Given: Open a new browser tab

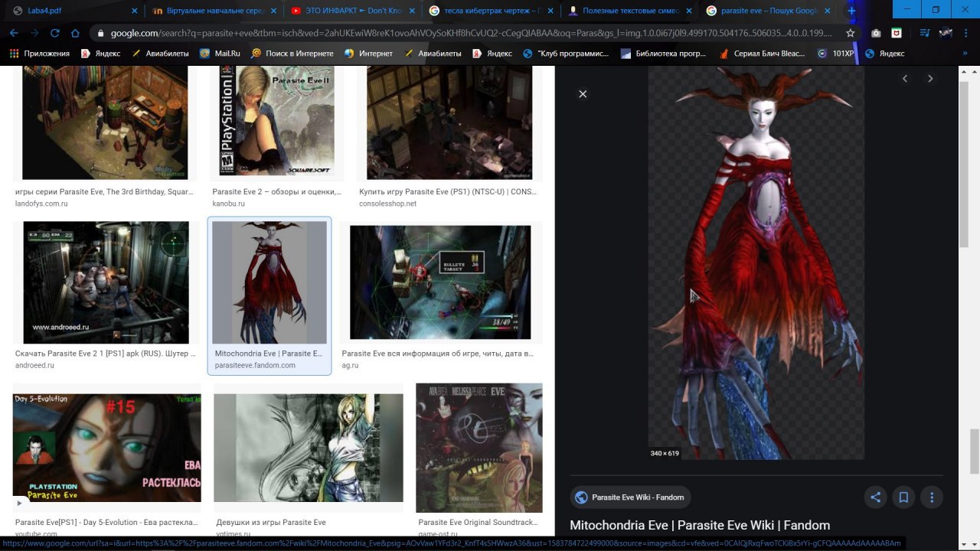Looking at the screenshot, I should coord(851,11).
